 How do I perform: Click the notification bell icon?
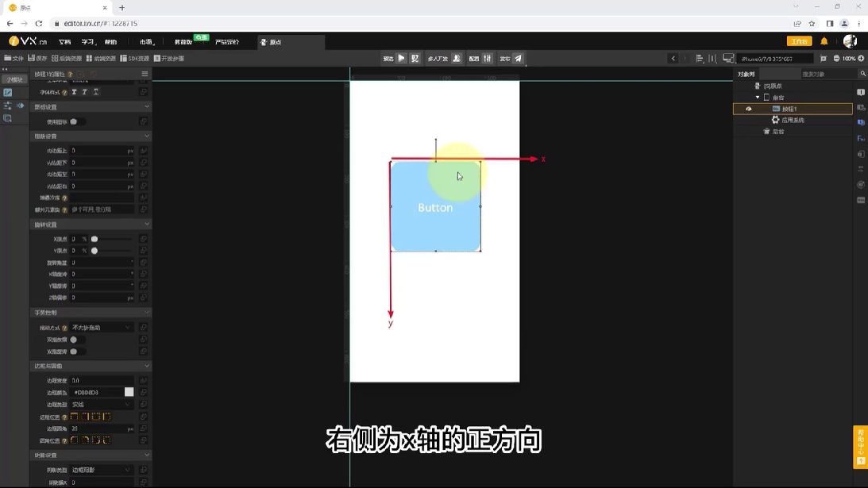click(824, 41)
